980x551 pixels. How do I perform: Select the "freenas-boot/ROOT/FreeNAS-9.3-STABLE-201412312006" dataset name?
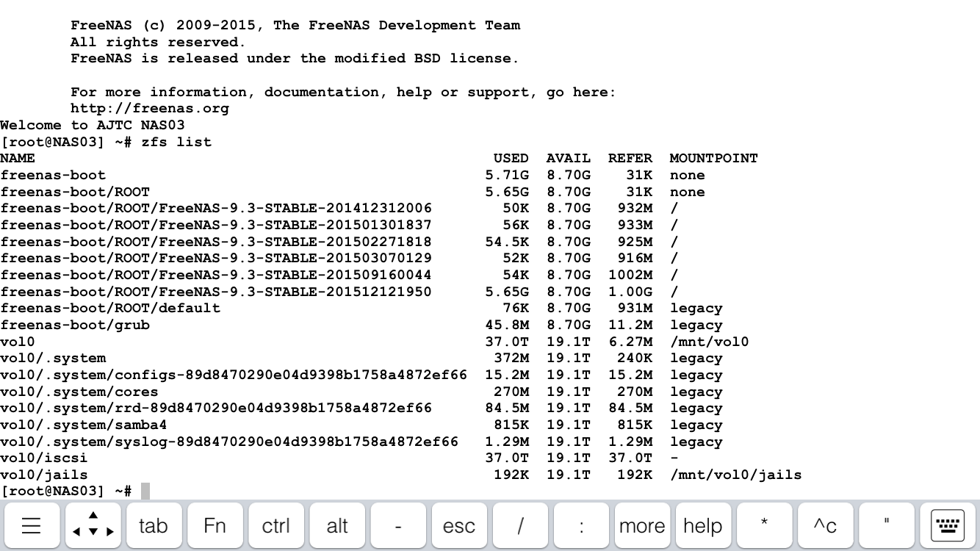(x=216, y=209)
